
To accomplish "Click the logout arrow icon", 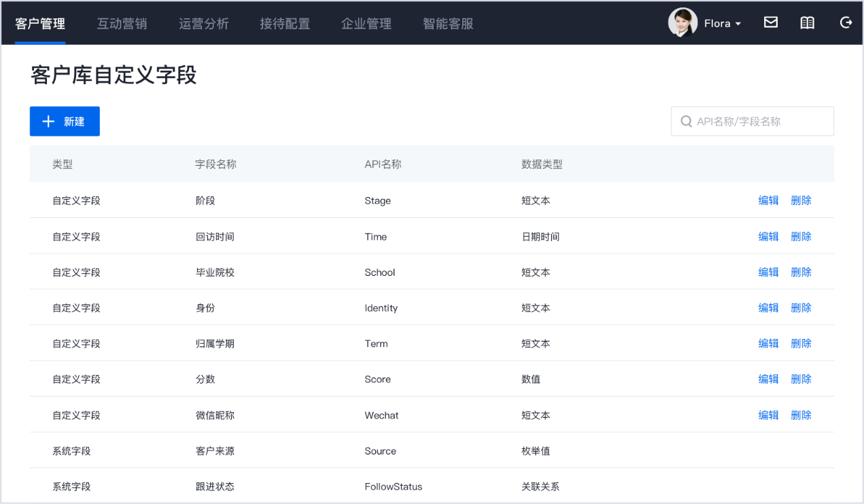I will 846,22.
